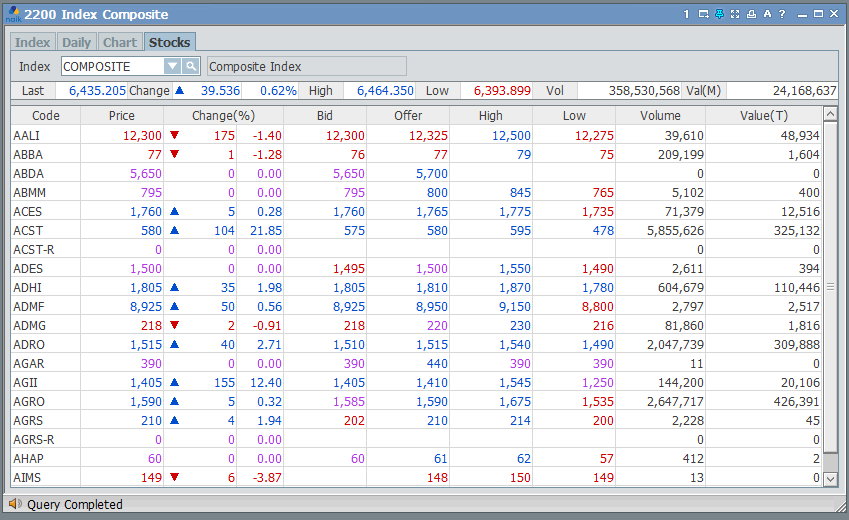The image size is (849, 520).
Task: Click the fullscreen expand icon
Action: 735,14
